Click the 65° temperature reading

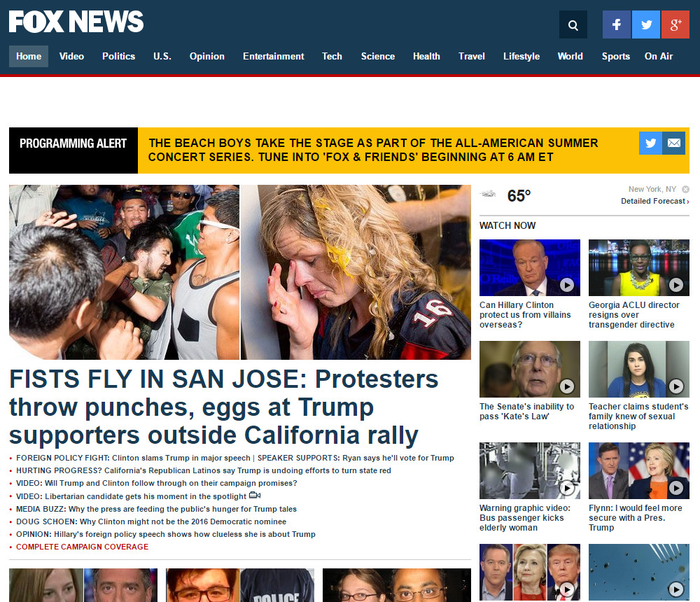(x=519, y=195)
